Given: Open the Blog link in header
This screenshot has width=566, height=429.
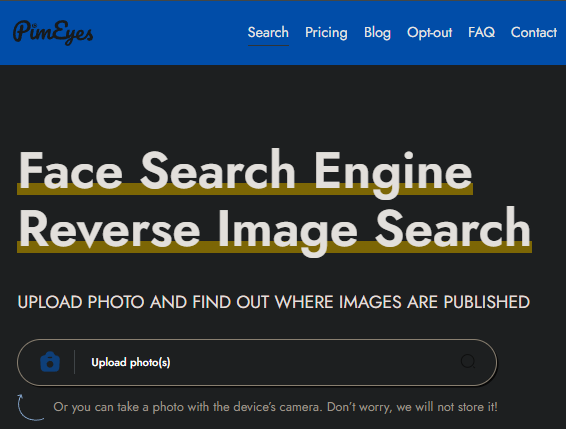Looking at the screenshot, I should click(x=377, y=33).
